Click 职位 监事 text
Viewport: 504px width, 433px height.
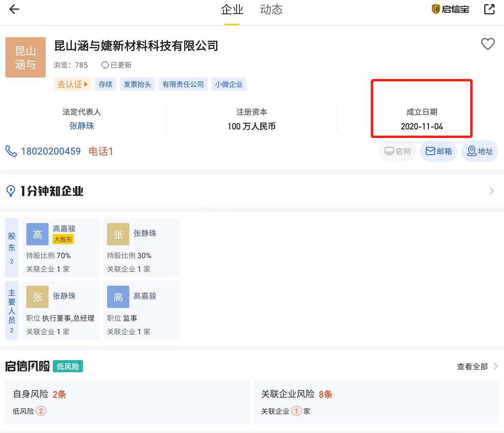pos(122,318)
